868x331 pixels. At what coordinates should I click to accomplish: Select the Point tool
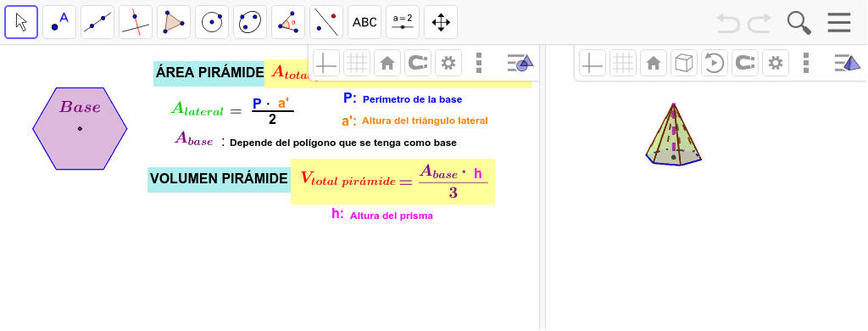[x=59, y=22]
